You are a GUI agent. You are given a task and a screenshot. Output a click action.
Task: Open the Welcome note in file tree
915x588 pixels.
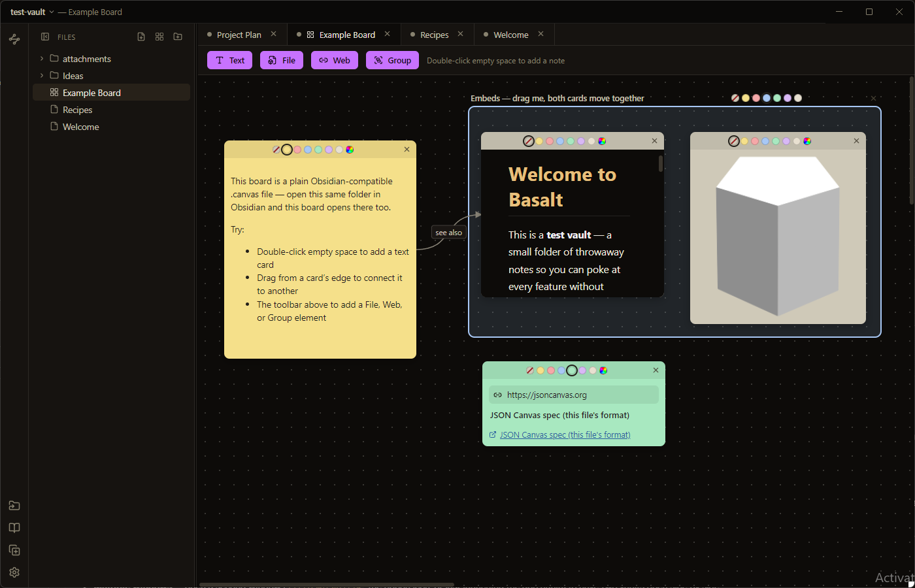[x=111, y=127]
